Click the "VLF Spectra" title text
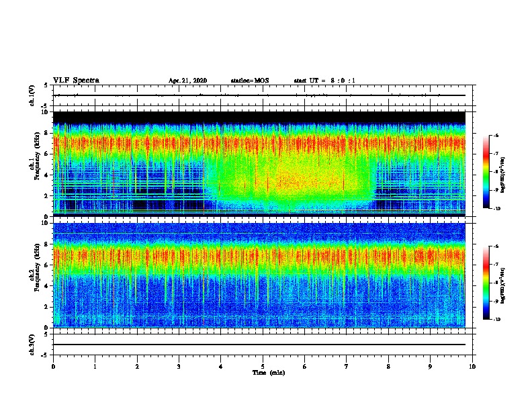The width and height of the screenshot is (532, 411). point(76,81)
